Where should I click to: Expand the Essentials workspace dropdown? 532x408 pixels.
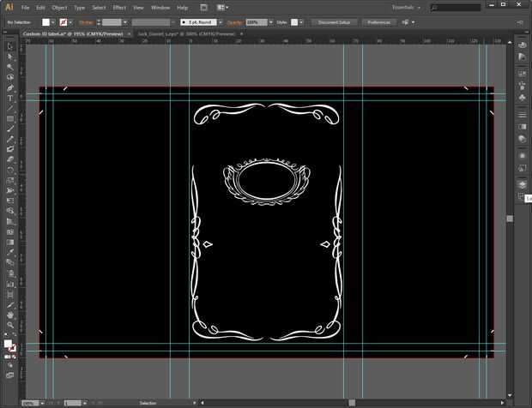point(406,7)
